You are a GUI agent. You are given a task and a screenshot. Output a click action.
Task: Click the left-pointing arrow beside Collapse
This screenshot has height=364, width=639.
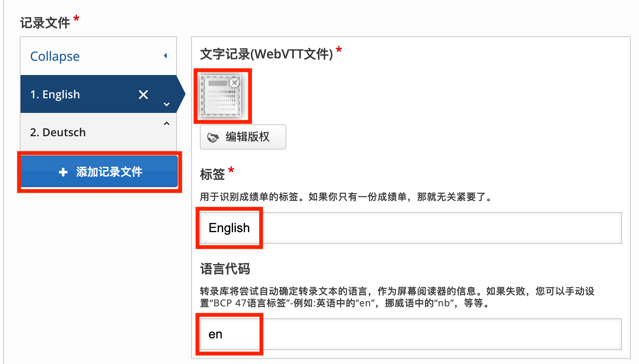click(x=165, y=56)
